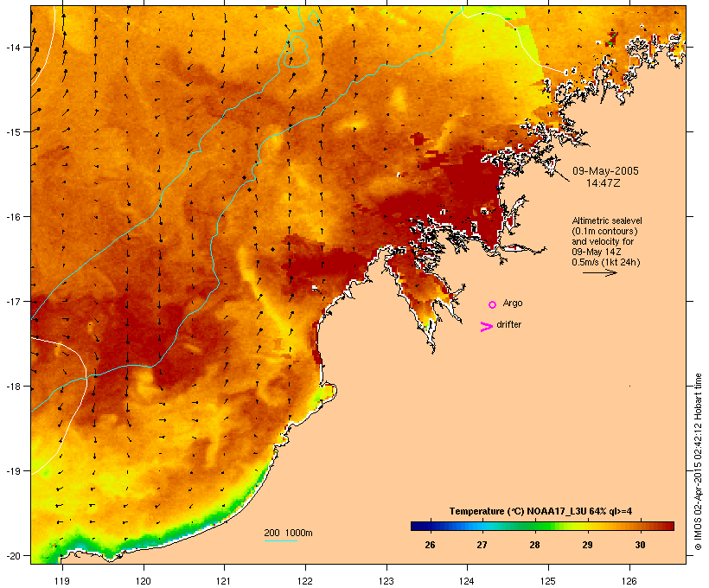Screen dimensions: 709x588
Task: Click the -17 latitude axis label
Action: [x=13, y=301]
